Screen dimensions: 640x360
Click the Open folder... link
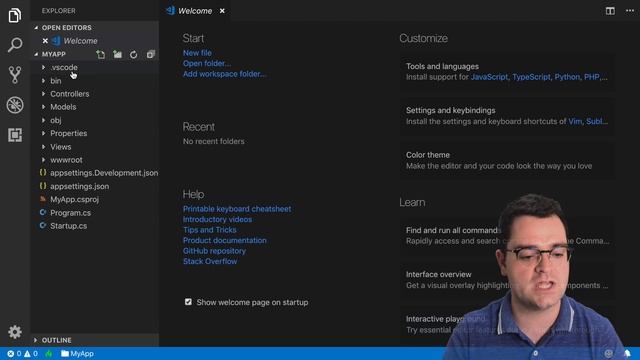(207, 64)
